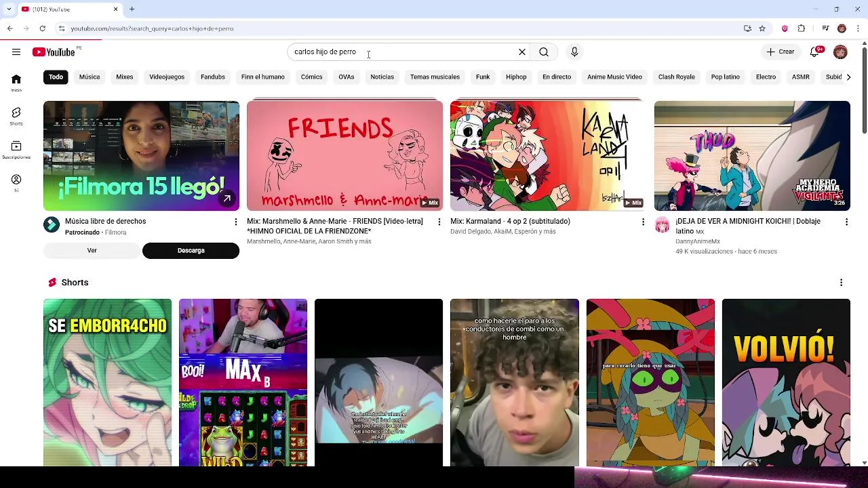
Task: Filter results by Electro
Action: coord(766,77)
